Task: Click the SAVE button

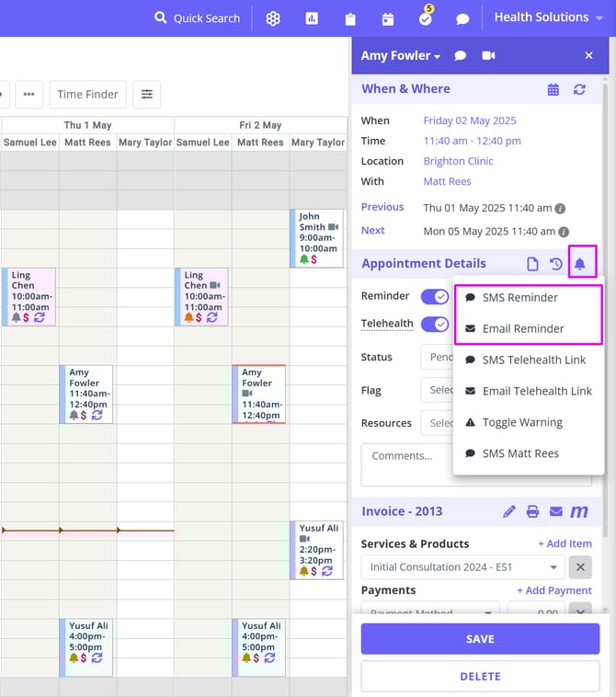Action: (x=480, y=639)
